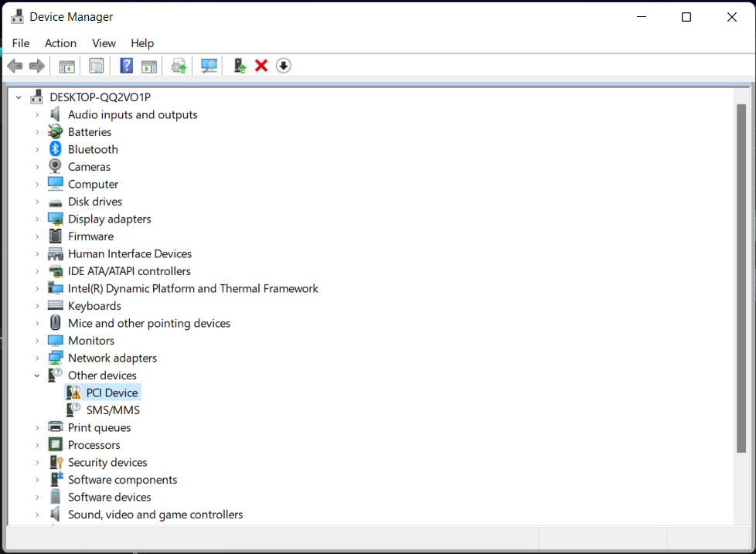The width and height of the screenshot is (756, 554).
Task: Open the Action menu
Action: coord(60,43)
